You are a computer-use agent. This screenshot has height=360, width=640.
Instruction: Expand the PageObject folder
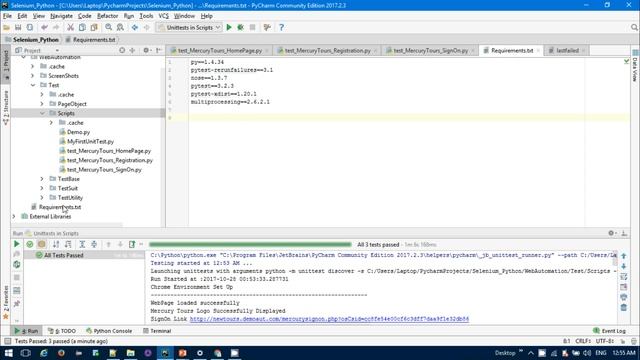coord(42,104)
